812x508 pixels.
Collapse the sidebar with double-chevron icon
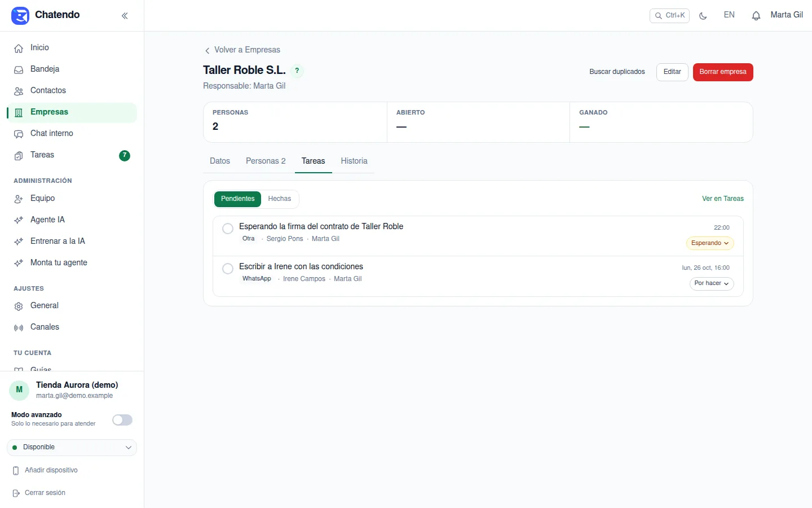click(125, 16)
